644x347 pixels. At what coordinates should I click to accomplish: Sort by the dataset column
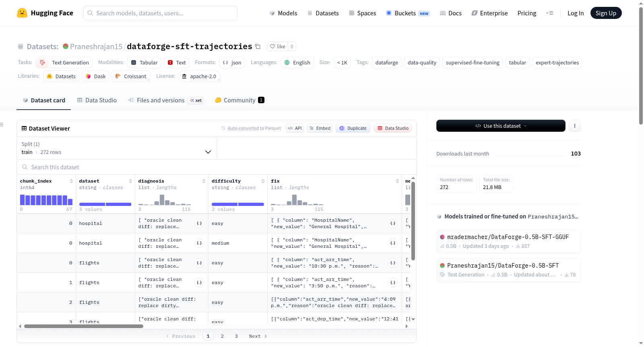pyautogui.click(x=130, y=181)
